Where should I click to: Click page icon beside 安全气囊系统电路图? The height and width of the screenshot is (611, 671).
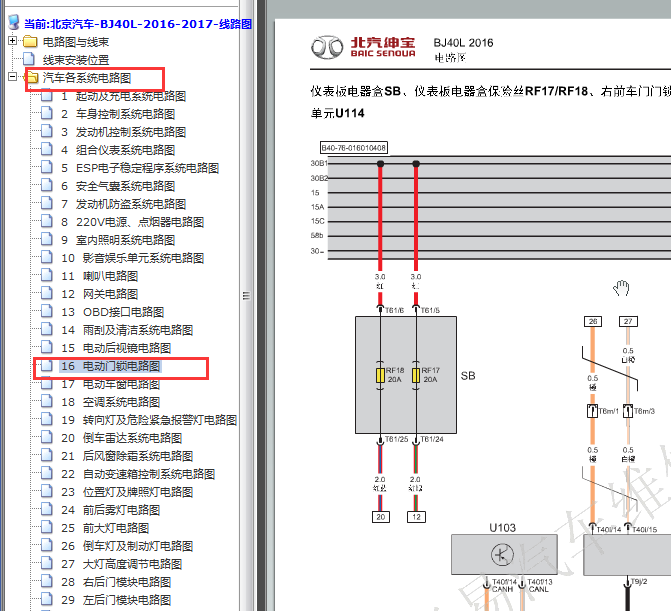pos(47,185)
